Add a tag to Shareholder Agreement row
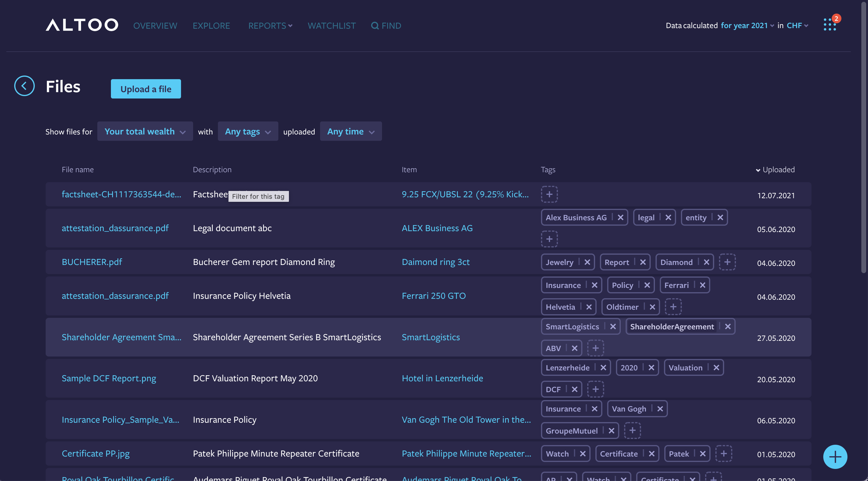Screen dimensions: 868x481 click(595, 348)
